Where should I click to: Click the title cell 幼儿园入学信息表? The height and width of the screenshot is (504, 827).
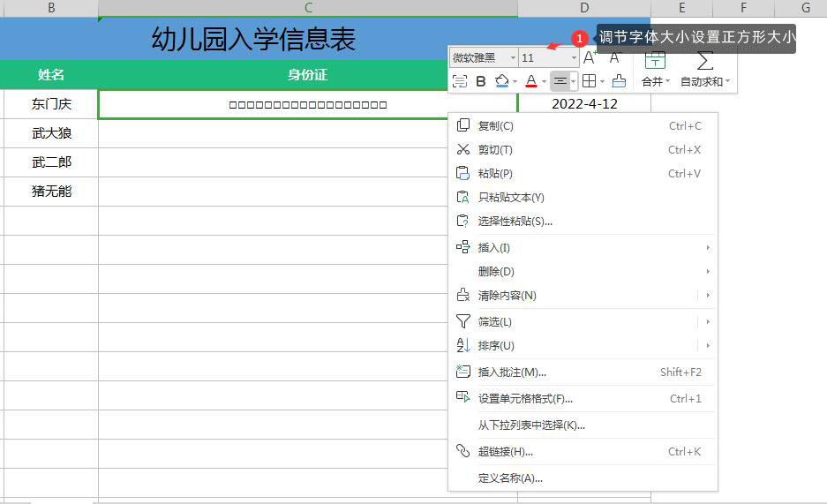(253, 39)
